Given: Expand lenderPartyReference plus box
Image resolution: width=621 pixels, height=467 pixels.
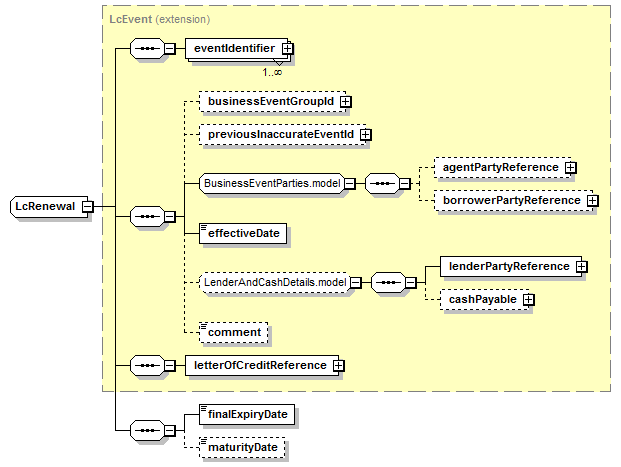Looking at the screenshot, I should [x=581, y=267].
